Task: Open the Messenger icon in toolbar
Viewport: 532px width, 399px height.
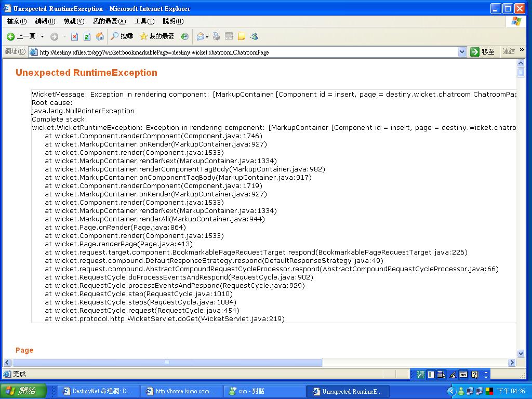Action: (x=254, y=36)
